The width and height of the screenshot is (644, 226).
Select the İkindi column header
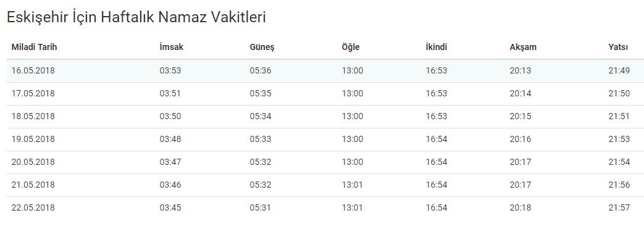(x=436, y=47)
